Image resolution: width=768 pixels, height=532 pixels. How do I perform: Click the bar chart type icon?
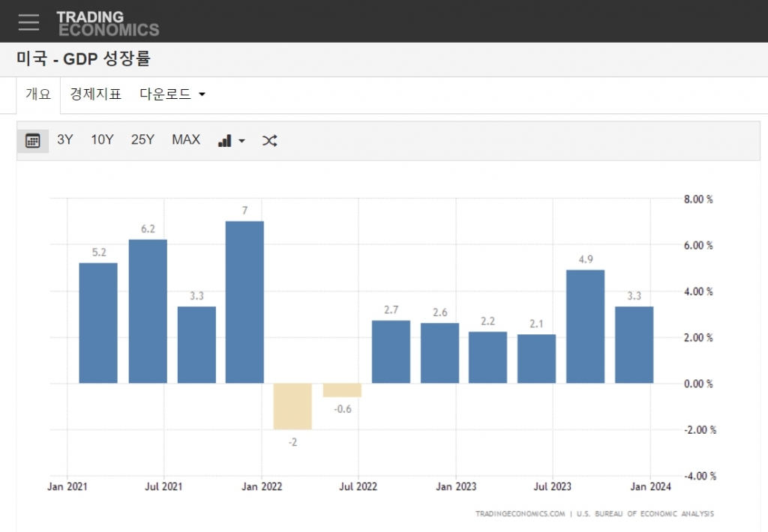coord(224,140)
